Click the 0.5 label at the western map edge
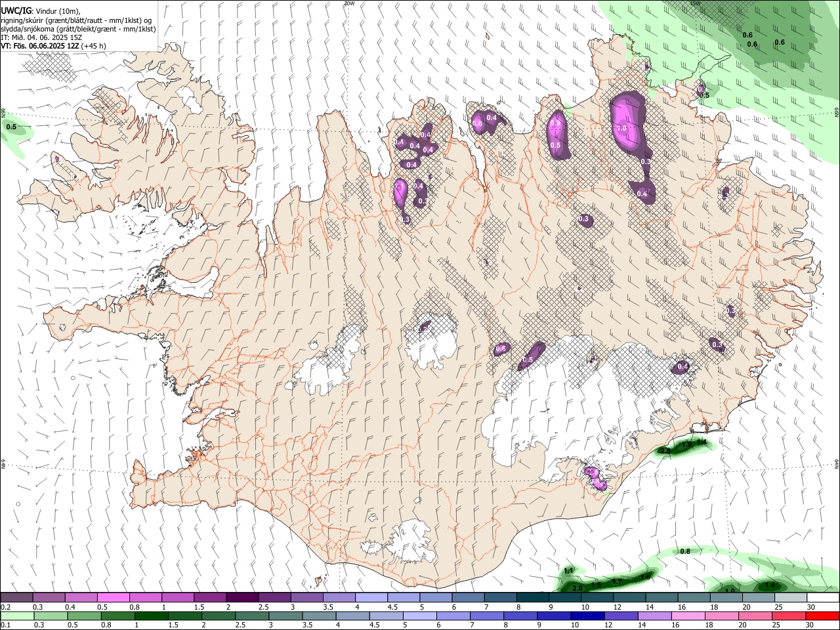Viewport: 840px width, 630px height. pos(11,127)
